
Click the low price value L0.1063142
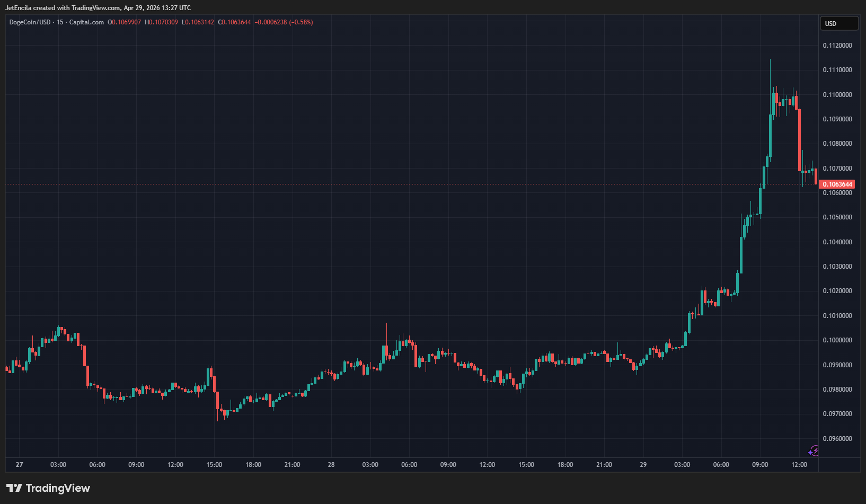[198, 22]
